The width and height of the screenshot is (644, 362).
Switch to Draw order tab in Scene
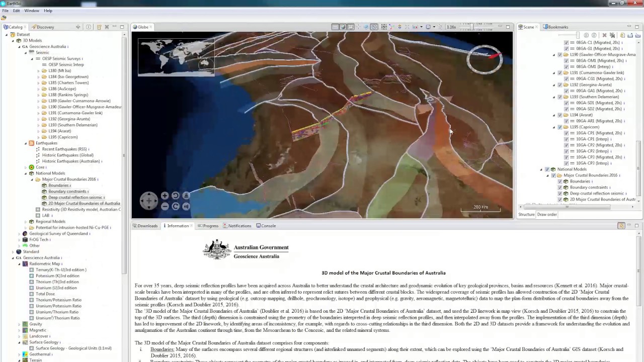[547, 215]
